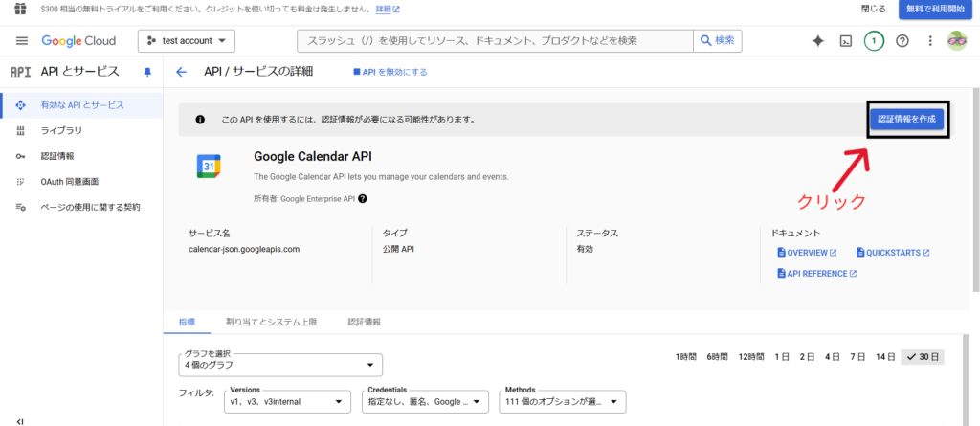Activate Cloud Shell terminal icon
The width and height of the screenshot is (980, 426).
pyautogui.click(x=845, y=41)
